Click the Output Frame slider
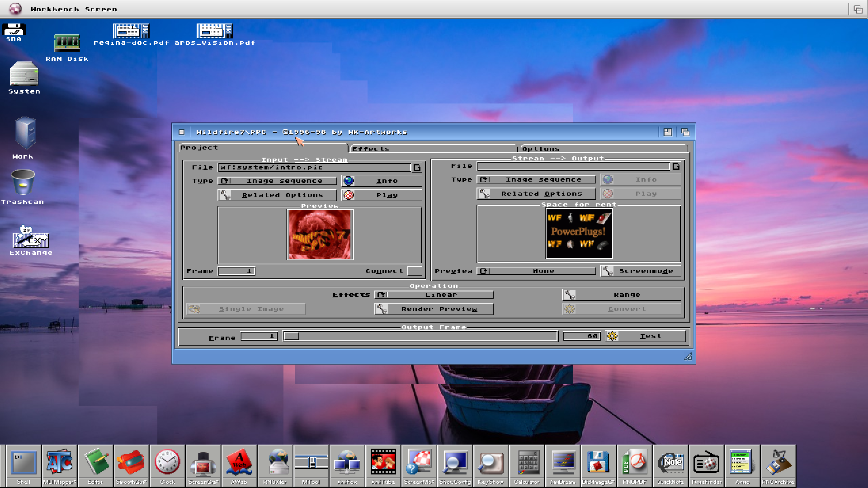 click(420, 336)
